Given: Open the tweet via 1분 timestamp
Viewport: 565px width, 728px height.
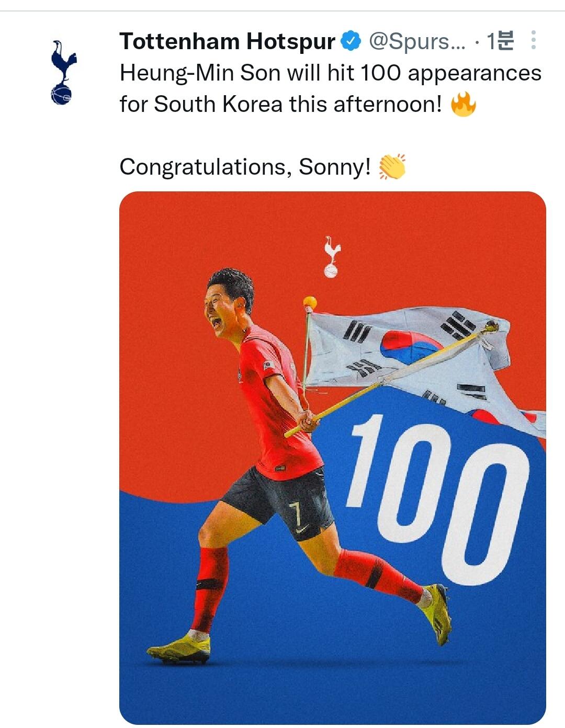Looking at the screenshot, I should click(x=500, y=41).
